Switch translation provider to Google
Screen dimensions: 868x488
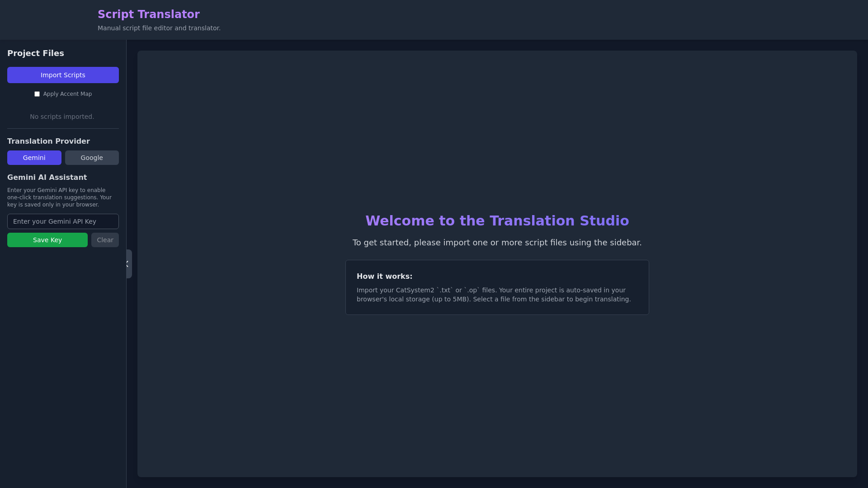(92, 158)
